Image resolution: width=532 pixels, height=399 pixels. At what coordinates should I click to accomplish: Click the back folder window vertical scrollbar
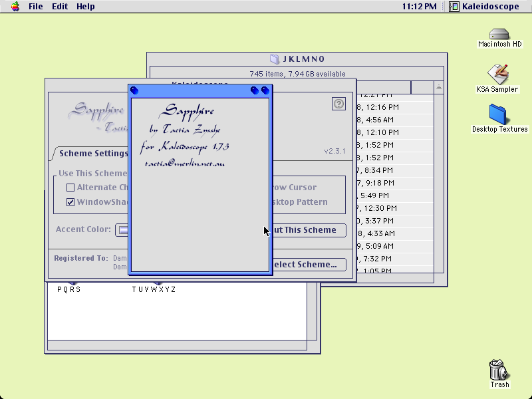pos(312,311)
